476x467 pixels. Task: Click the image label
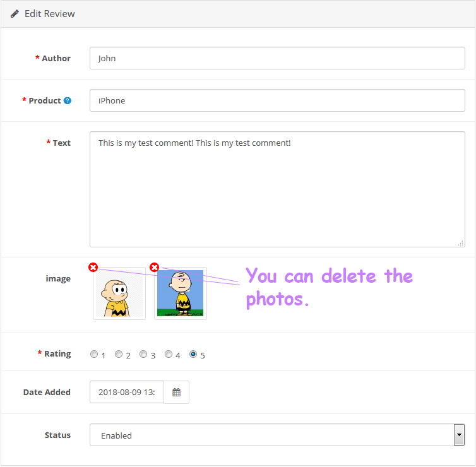tap(58, 278)
